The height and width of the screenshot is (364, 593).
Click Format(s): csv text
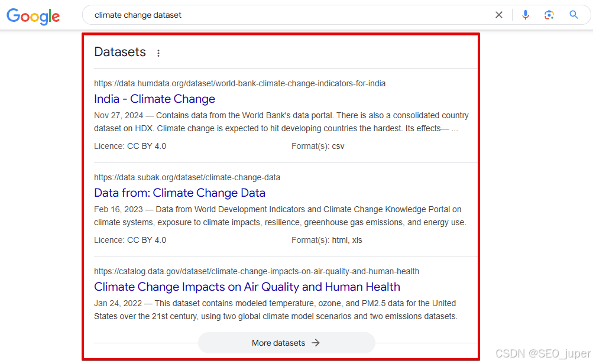tap(317, 147)
